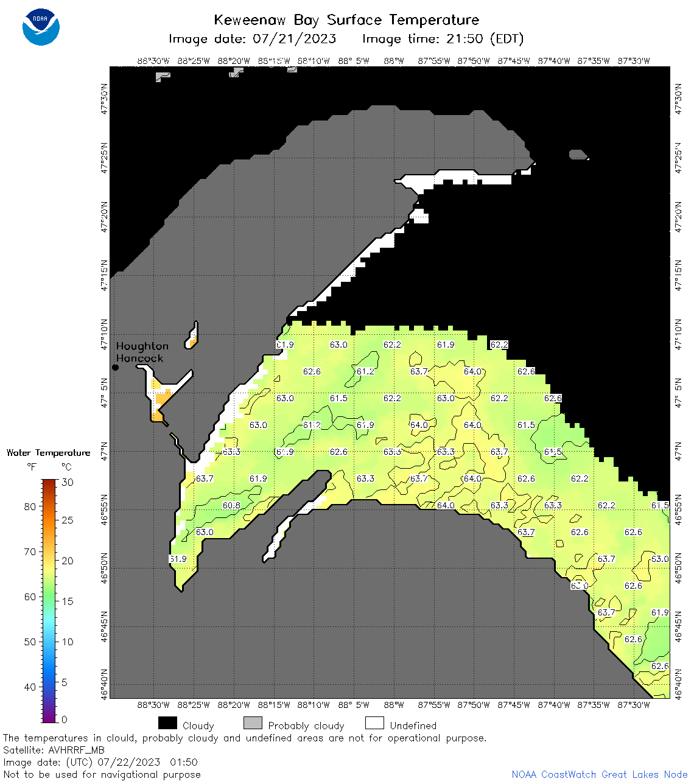The height and width of the screenshot is (784, 694).
Task: Click the Houghton Hancock location dot marker
Action: click(x=115, y=367)
